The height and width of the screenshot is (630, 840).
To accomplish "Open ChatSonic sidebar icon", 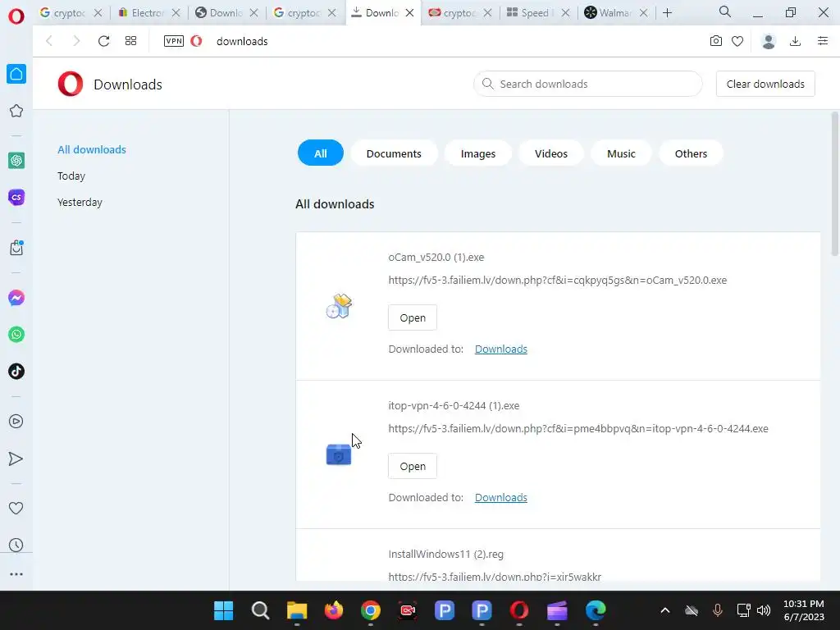I will click(x=16, y=197).
